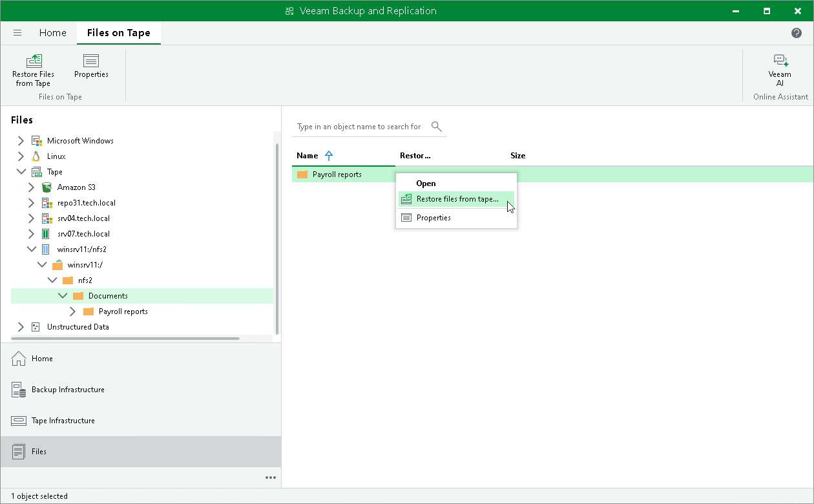Click Payroll reports folder icon in list
This screenshot has height=504, width=814.
pyautogui.click(x=302, y=174)
